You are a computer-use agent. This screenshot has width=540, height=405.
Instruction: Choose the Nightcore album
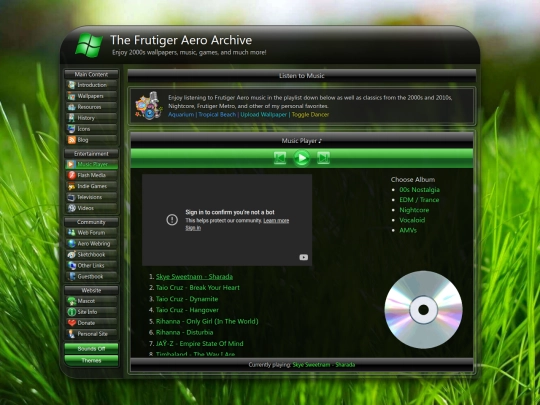click(414, 210)
